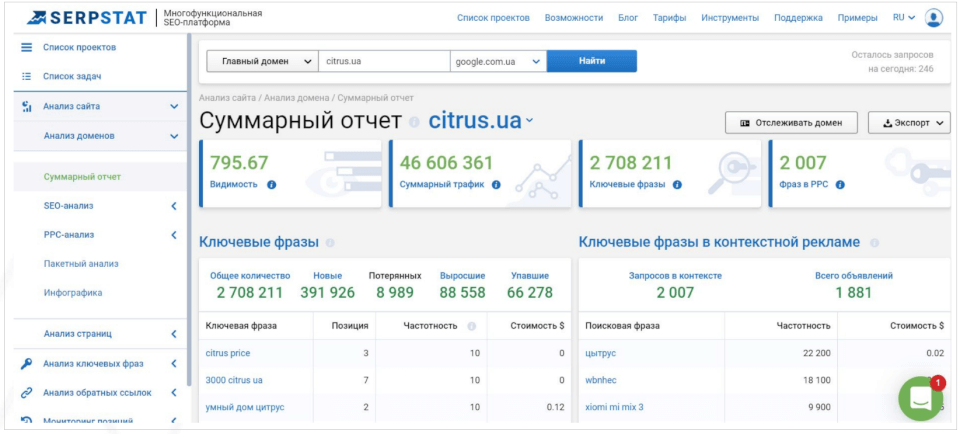The image size is (960, 434).
Task: Open Блог in top navigation
Action: 628,18
